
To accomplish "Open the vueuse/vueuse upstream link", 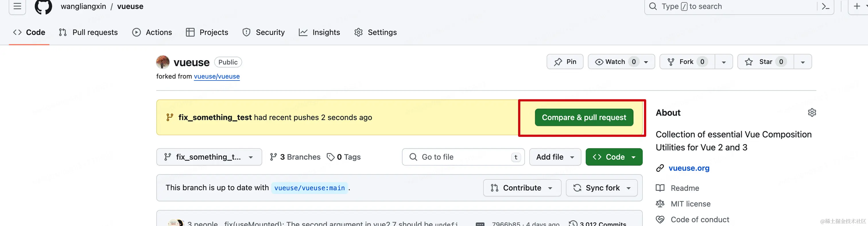I will (x=217, y=76).
